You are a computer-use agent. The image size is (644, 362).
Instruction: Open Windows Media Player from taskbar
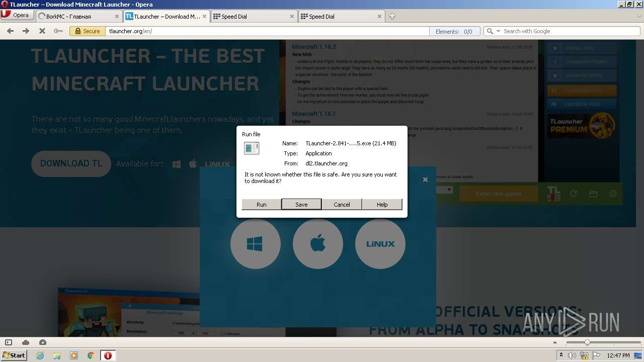[x=74, y=355]
